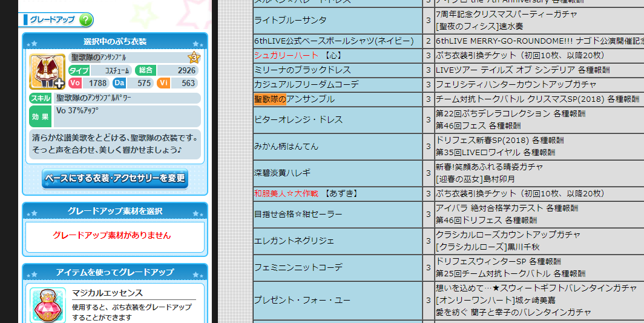Viewport: 644px width, 323px height.
Task: Click the 第46回ドリフェス 各種報酬 text
Action: coord(487,220)
